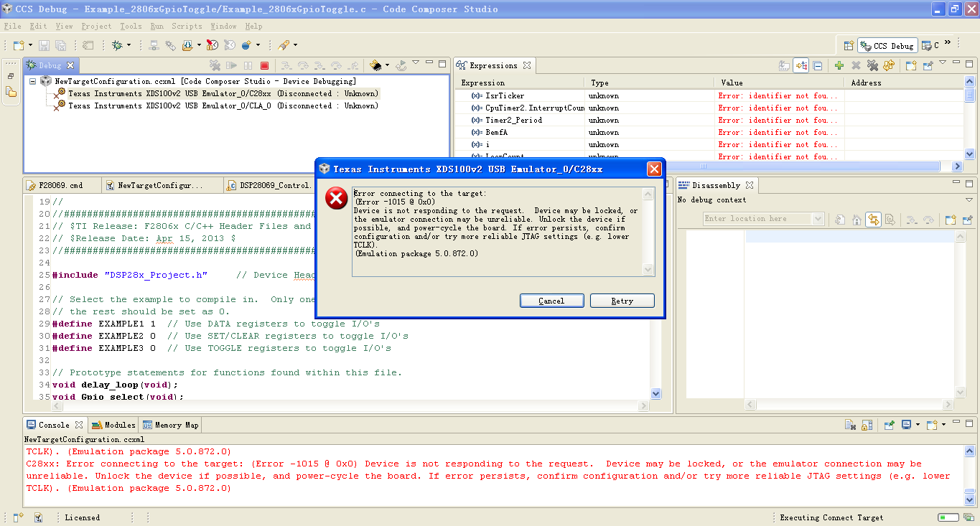
Task: Open the Run menu
Action: click(x=157, y=26)
